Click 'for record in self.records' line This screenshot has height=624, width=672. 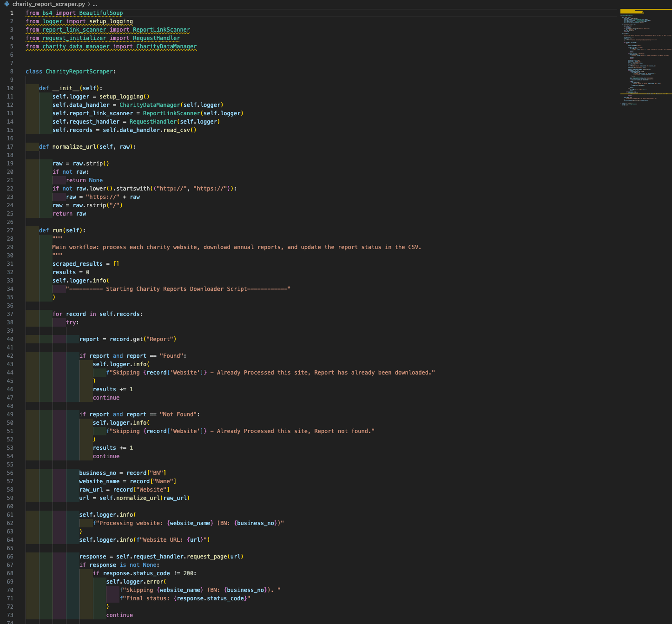pos(98,314)
